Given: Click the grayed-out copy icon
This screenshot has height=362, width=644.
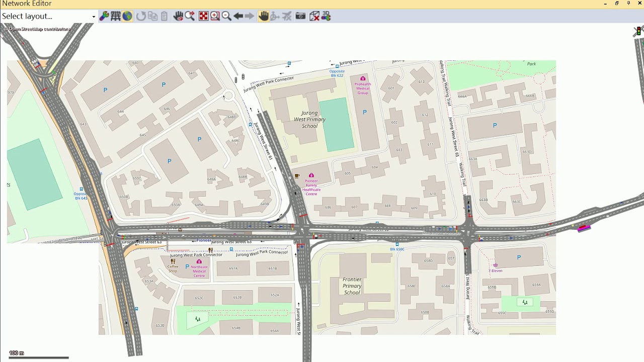Looking at the screenshot, I should click(x=152, y=16).
